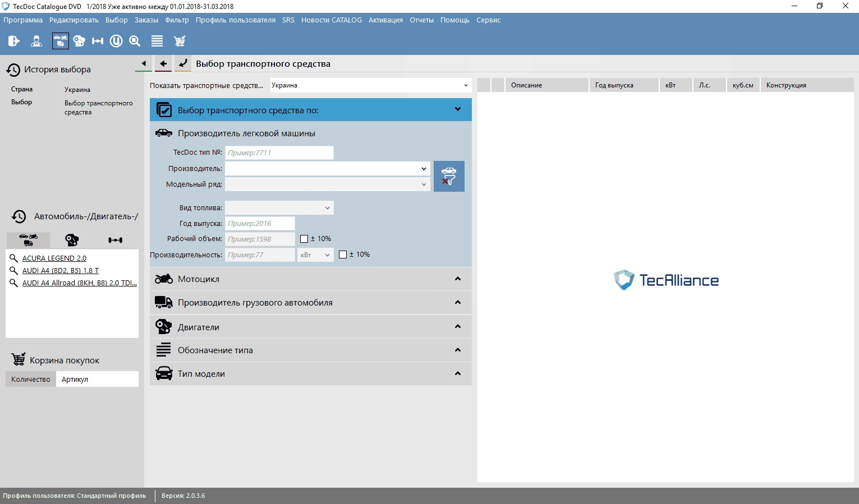Open engine search toolbar icon
Screen dimensions: 859x504
79,41
